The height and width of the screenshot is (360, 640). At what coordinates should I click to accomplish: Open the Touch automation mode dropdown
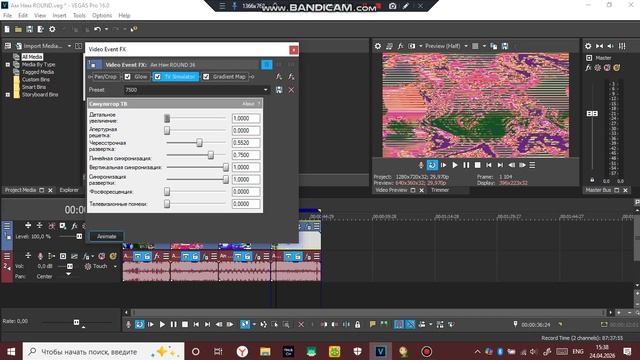115,267
